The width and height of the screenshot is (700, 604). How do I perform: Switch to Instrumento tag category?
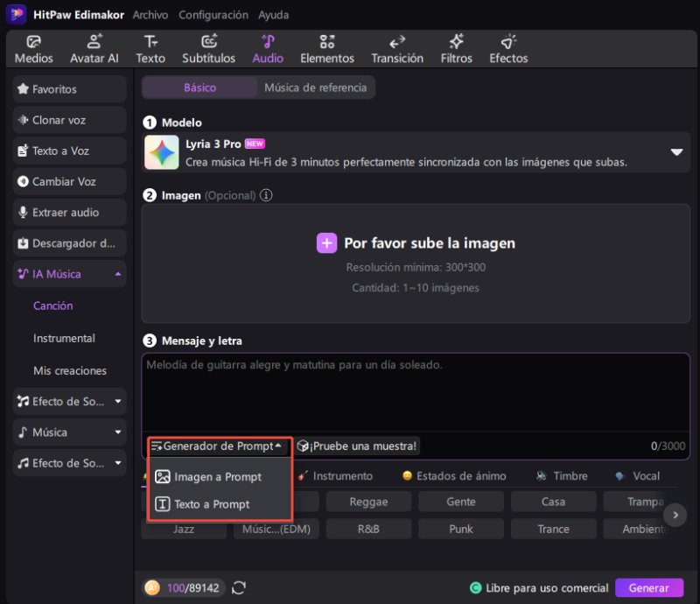click(335, 476)
